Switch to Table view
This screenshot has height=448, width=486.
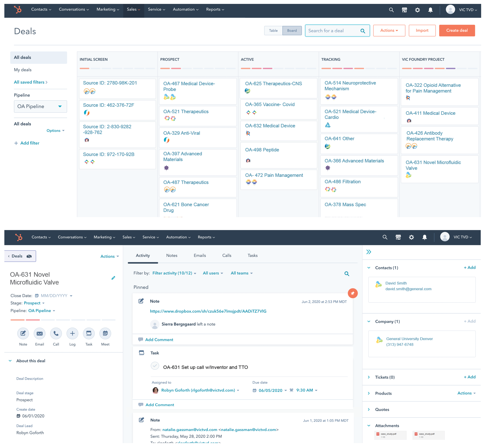tap(273, 31)
